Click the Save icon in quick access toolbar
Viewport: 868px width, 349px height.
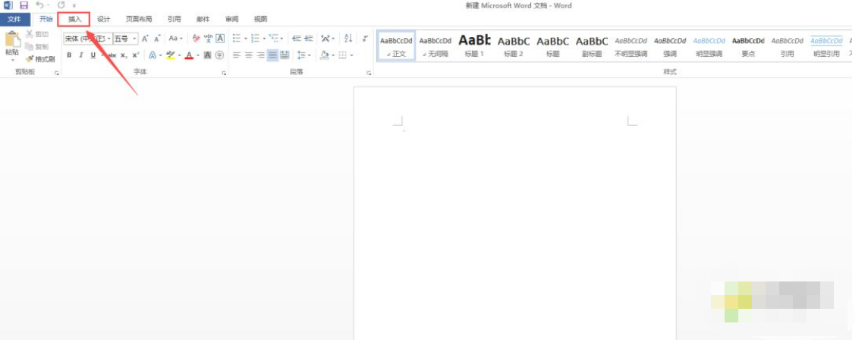pyautogui.click(x=24, y=5)
